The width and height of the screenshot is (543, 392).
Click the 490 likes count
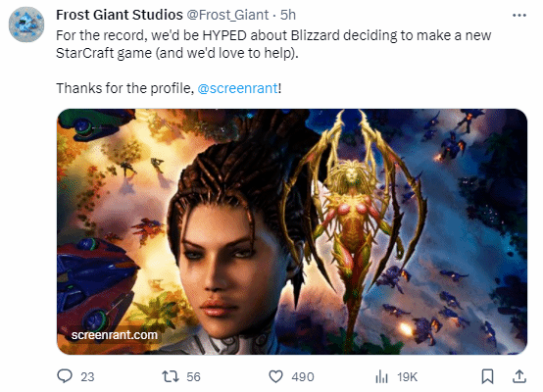[x=303, y=376]
